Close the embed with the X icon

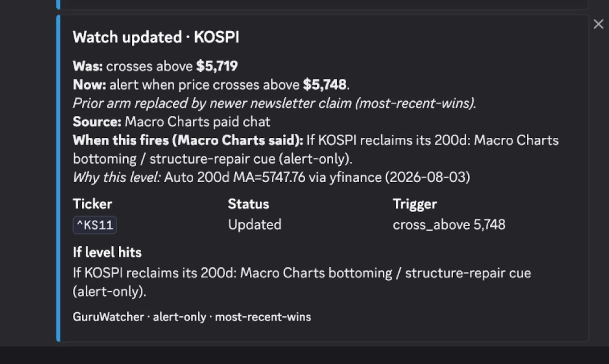click(598, 24)
